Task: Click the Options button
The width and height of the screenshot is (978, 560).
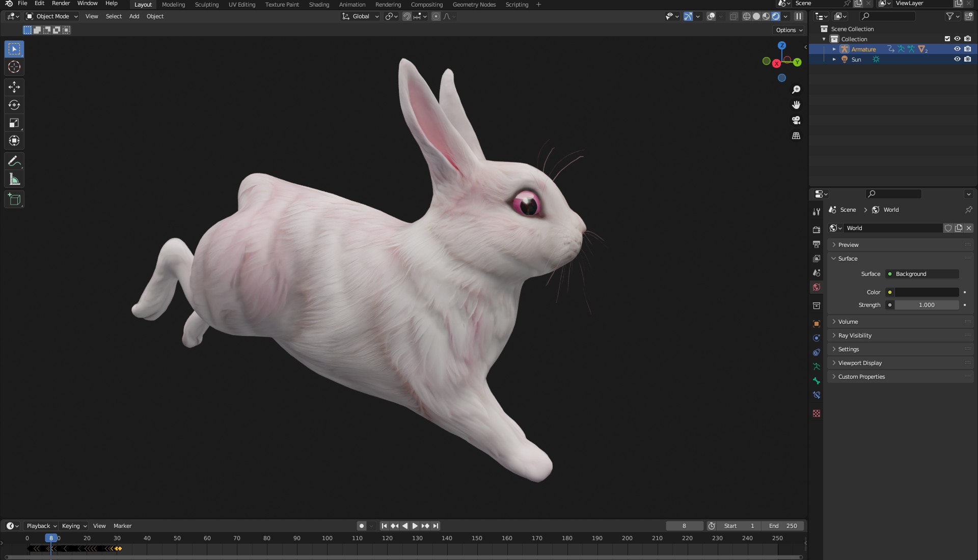Action: (789, 30)
